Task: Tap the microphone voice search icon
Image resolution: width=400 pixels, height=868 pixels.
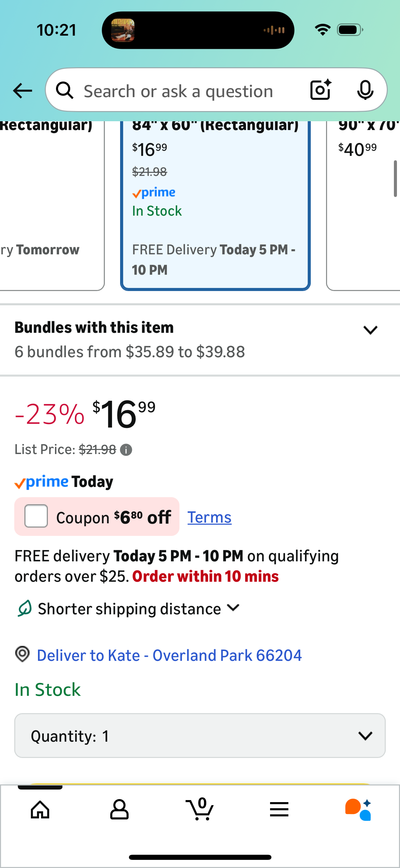Action: coord(365,90)
